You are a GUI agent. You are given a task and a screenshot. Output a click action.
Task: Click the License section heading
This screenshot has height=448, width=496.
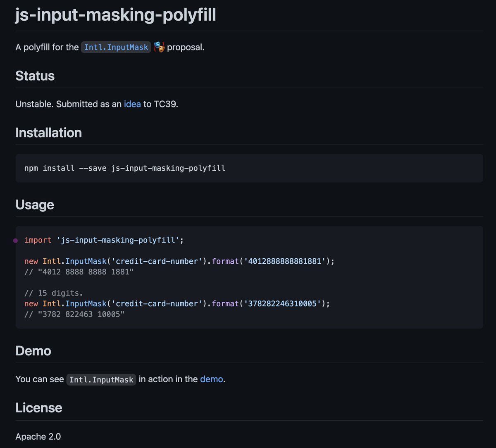[38, 408]
